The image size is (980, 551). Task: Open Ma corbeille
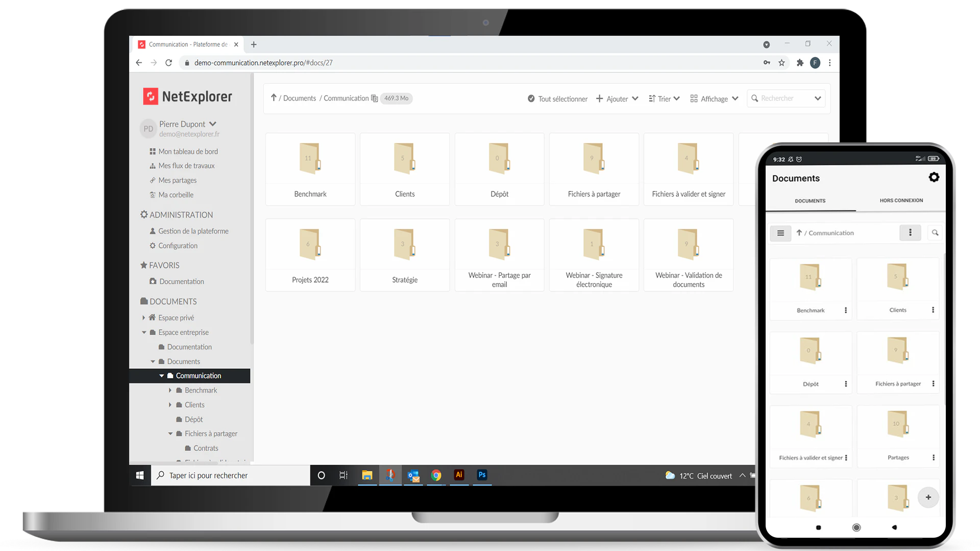[171, 195]
